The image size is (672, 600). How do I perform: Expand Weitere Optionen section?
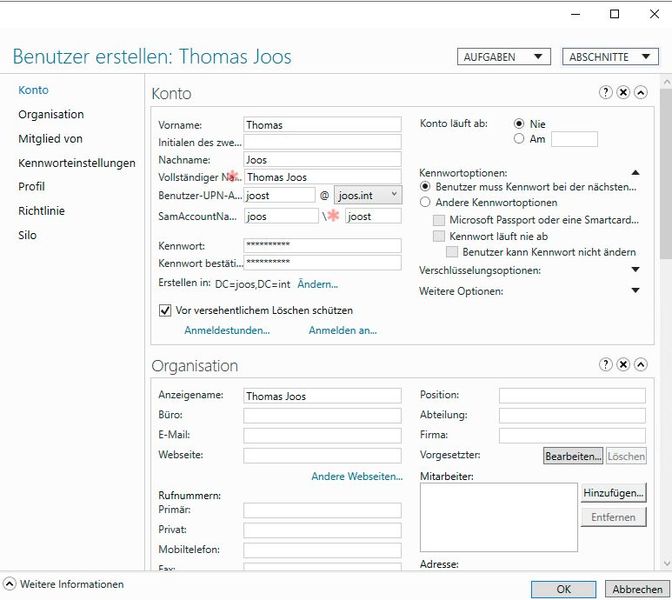[x=636, y=290]
